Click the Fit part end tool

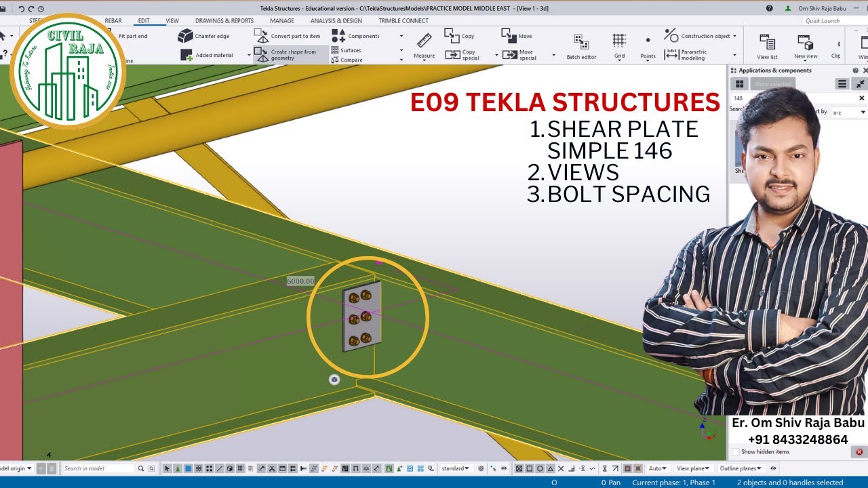pyautogui.click(x=133, y=36)
